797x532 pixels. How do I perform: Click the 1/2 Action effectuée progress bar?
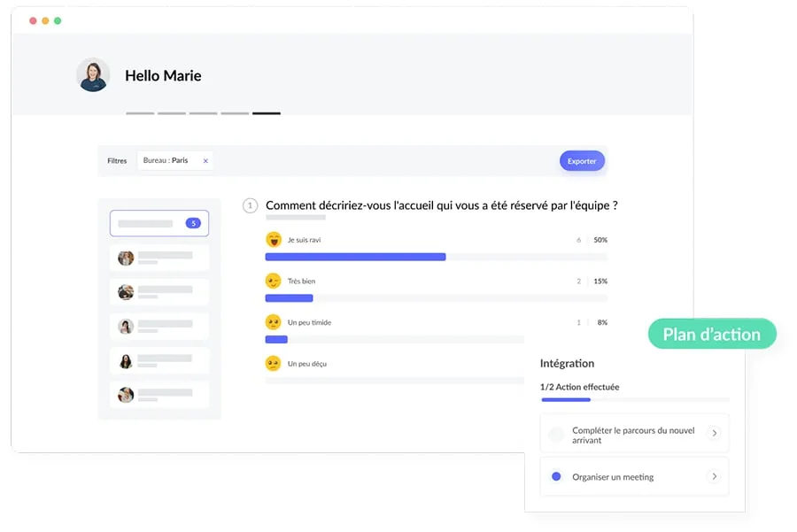point(635,400)
